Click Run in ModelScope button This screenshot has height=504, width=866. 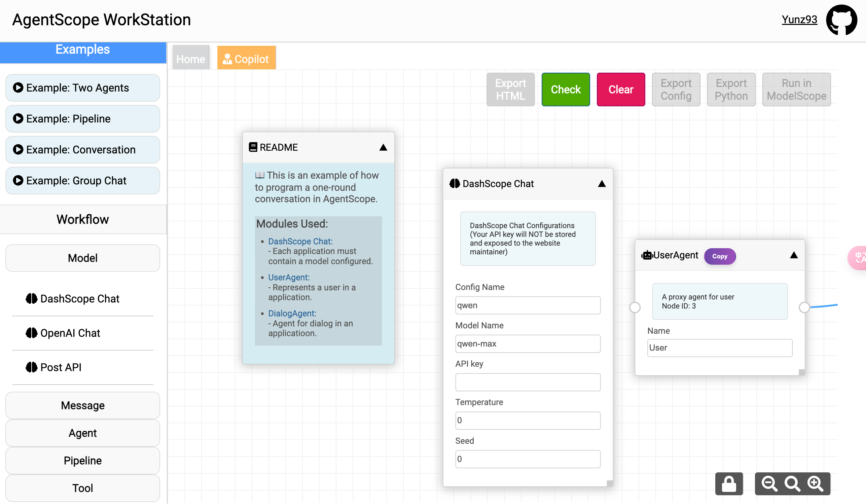(797, 89)
